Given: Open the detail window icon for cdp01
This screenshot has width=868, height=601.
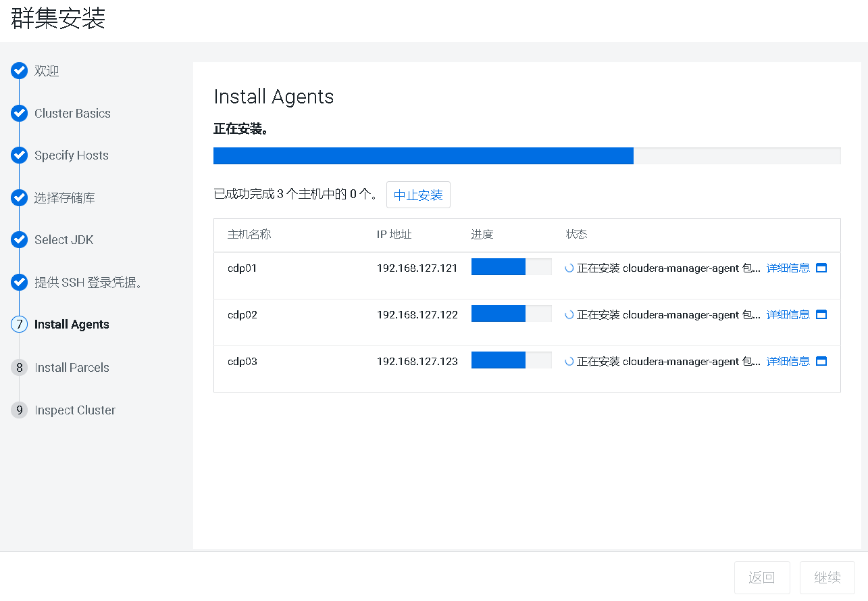Looking at the screenshot, I should 821,268.
